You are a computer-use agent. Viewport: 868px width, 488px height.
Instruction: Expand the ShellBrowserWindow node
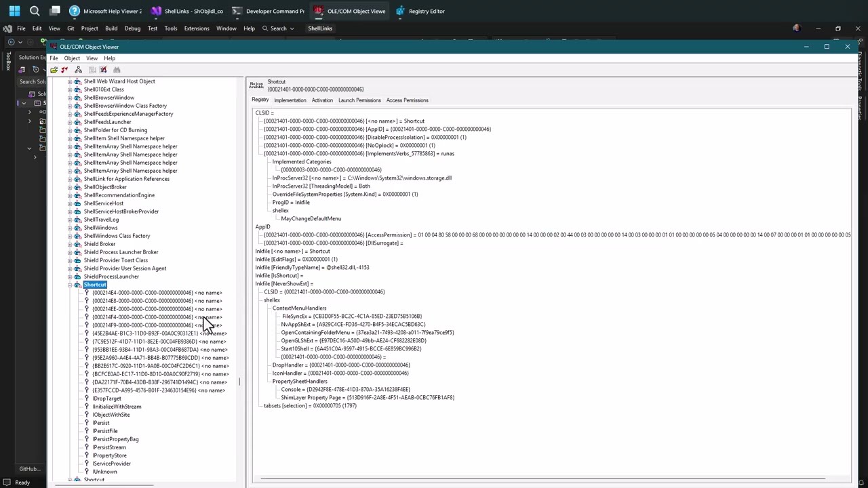pyautogui.click(x=70, y=98)
